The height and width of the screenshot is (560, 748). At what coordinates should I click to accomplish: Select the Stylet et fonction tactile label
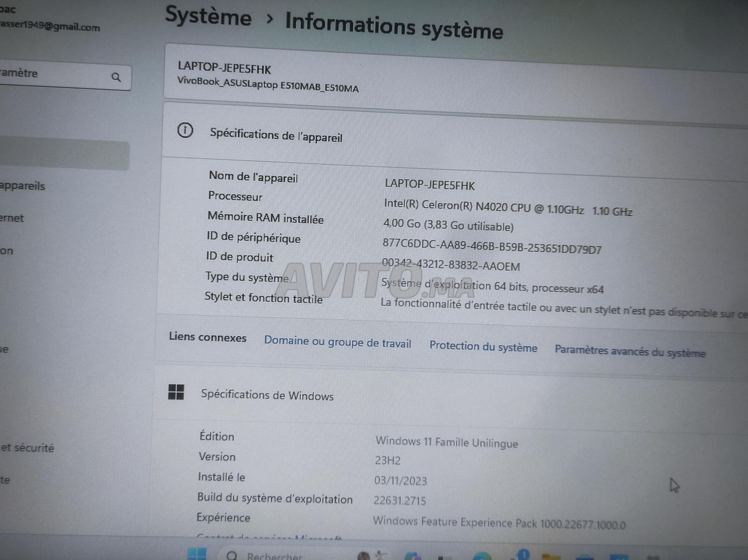pos(263,298)
